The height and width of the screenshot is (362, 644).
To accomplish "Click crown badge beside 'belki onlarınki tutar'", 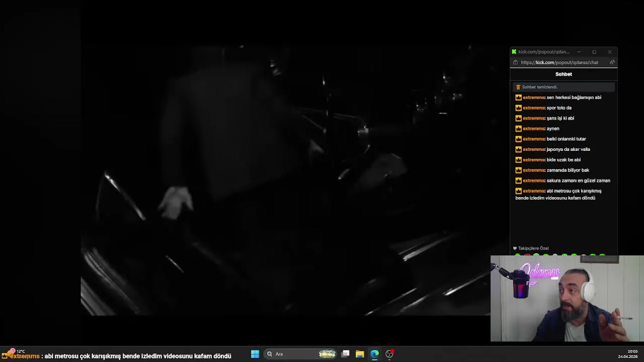I will [518, 139].
